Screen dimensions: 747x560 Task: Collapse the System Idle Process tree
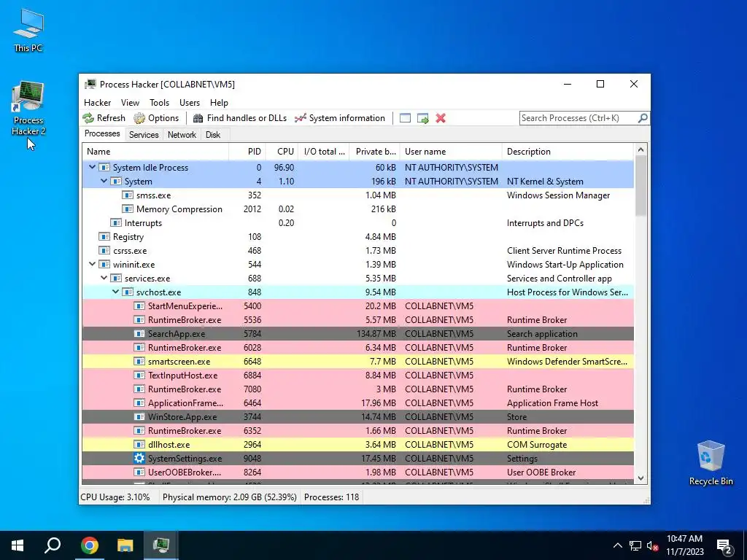92,167
